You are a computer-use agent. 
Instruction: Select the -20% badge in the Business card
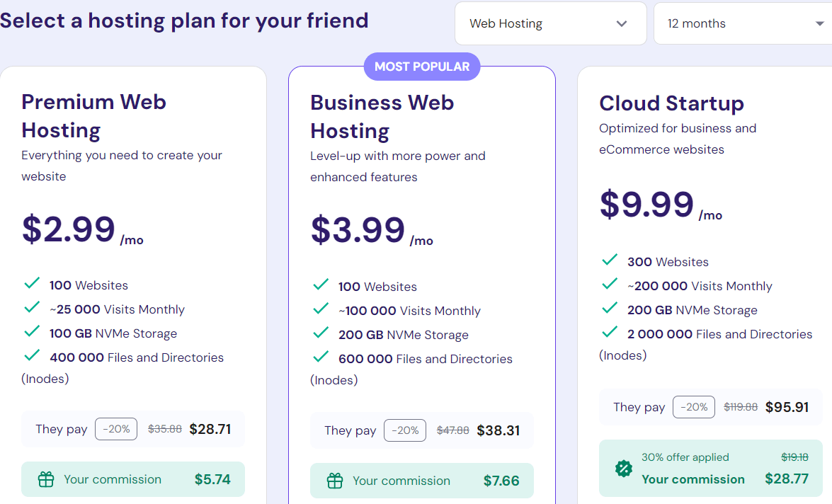(404, 430)
